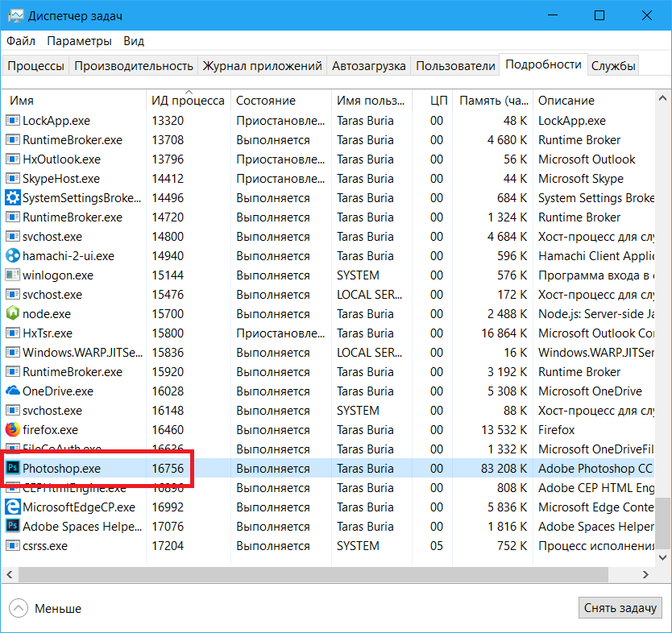672x633 pixels.
Task: Click the node.exe green icon
Action: pos(13,313)
